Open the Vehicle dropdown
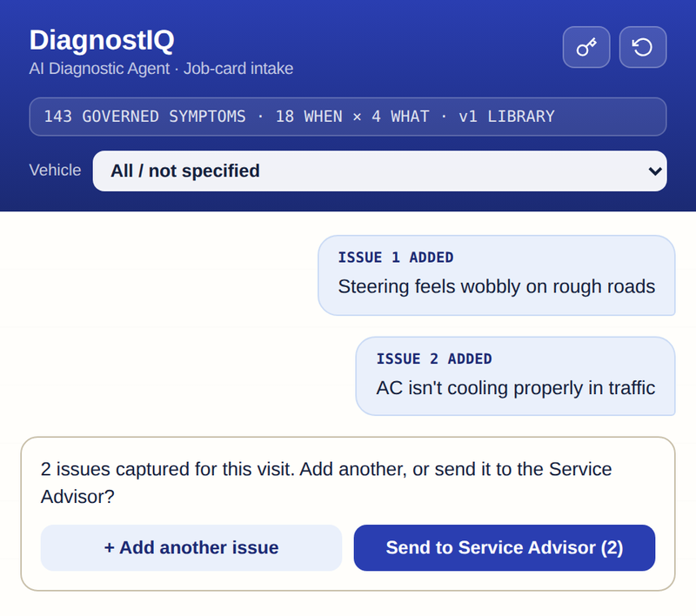The image size is (696, 616). pos(379,171)
